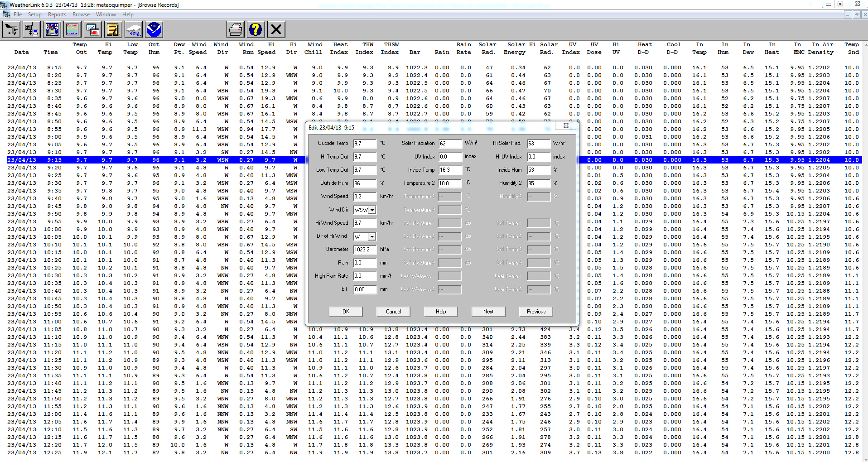The width and height of the screenshot is (868, 462).
Task: Click the Barometer input field
Action: (365, 250)
